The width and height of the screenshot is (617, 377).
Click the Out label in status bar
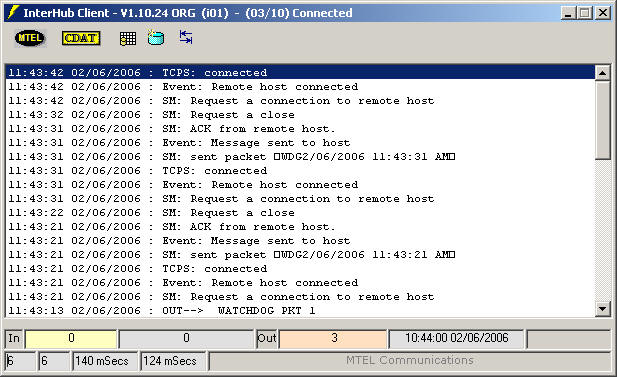pyautogui.click(x=267, y=338)
